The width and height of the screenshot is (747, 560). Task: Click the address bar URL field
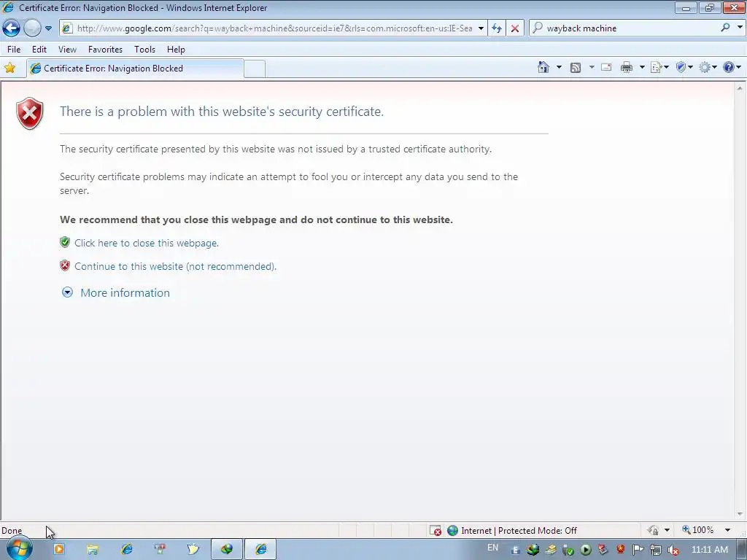tap(274, 28)
